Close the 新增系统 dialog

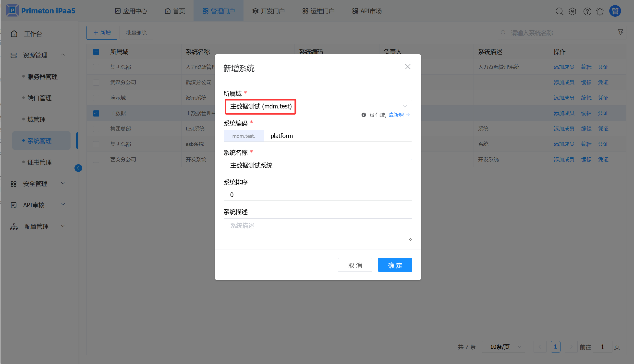408,67
